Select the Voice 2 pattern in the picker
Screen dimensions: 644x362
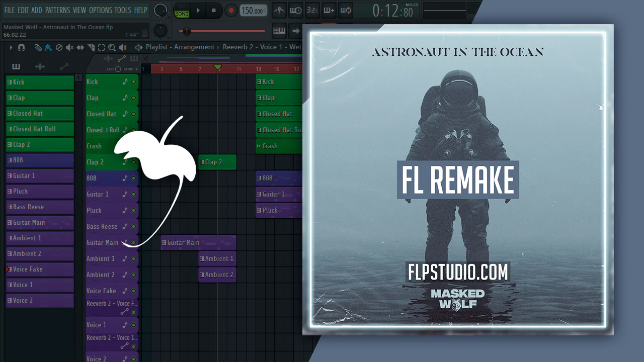point(40,301)
